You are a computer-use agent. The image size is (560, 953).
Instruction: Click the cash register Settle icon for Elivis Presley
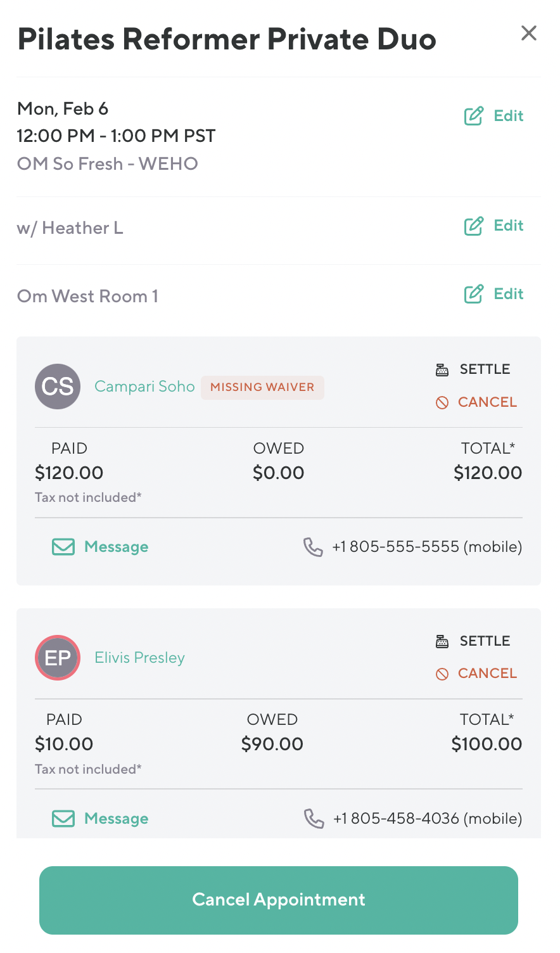tap(442, 641)
